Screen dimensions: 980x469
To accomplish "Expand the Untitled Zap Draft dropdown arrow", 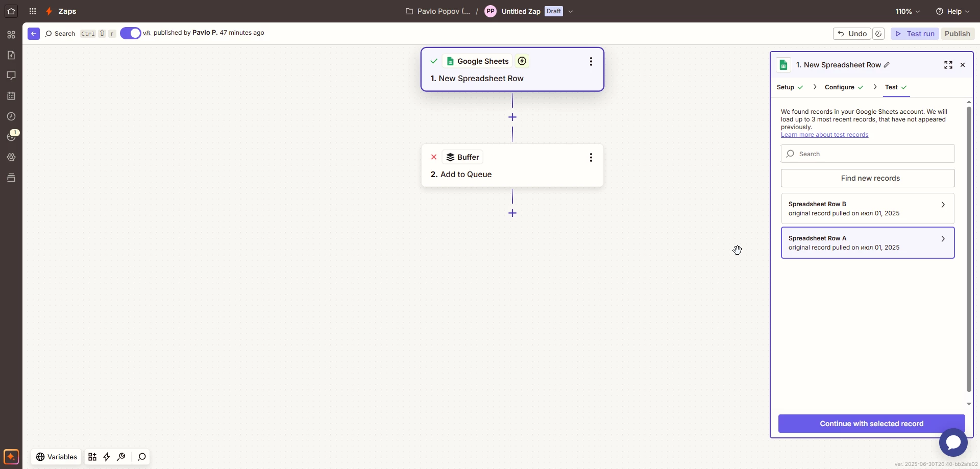I will pyautogui.click(x=571, y=11).
